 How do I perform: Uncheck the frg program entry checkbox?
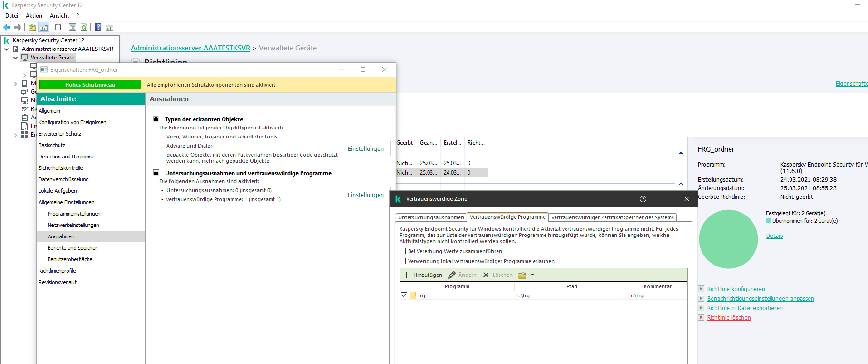tap(404, 295)
